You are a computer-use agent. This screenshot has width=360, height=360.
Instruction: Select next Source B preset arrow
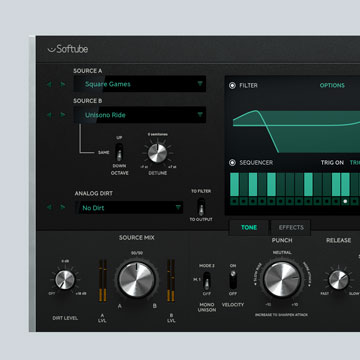coord(63,115)
